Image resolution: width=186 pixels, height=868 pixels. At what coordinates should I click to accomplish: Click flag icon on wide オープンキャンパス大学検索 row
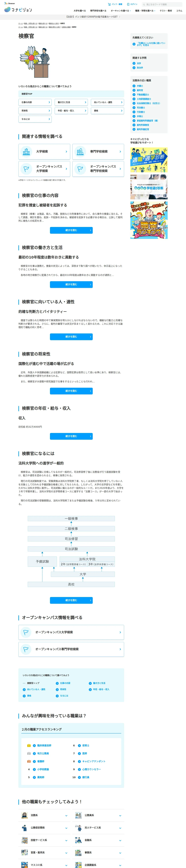[26, 632]
